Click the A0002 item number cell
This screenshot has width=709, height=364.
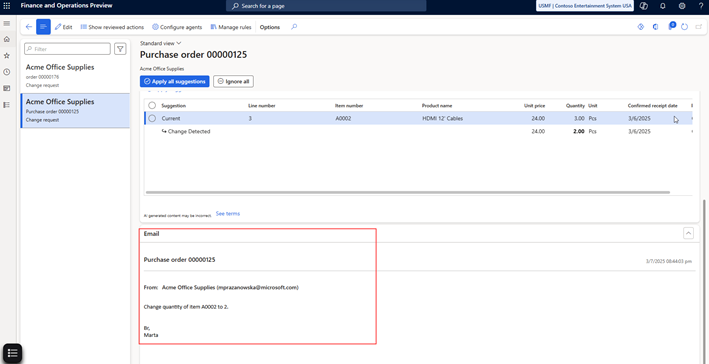point(343,118)
